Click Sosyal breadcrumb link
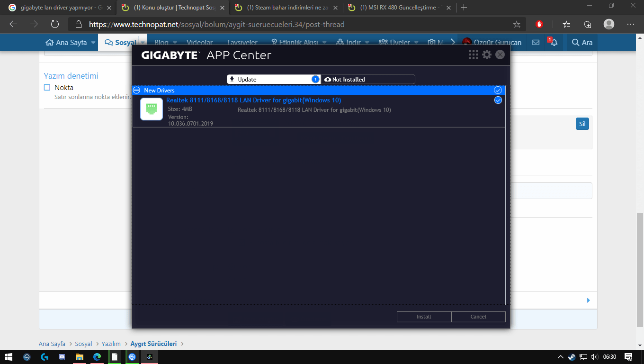Screen dimensions: 644x364 83,344
